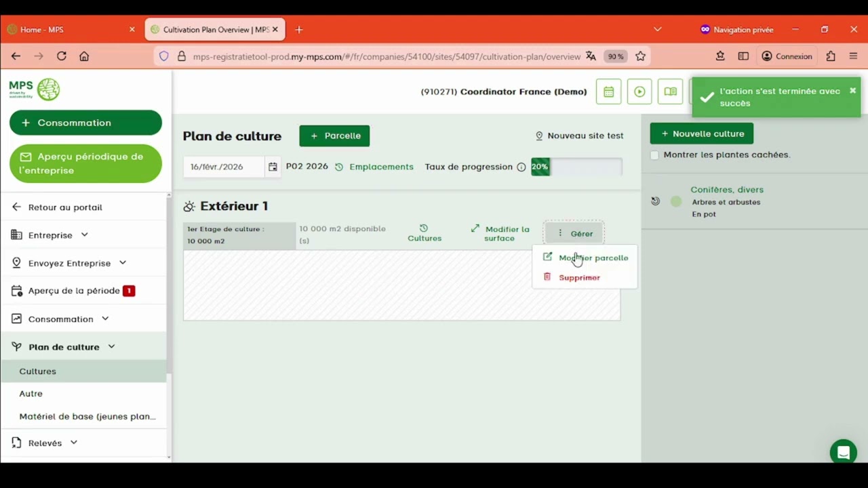The width and height of the screenshot is (868, 488).
Task: Open Cultures history for Extérieur 1
Action: pos(425,233)
